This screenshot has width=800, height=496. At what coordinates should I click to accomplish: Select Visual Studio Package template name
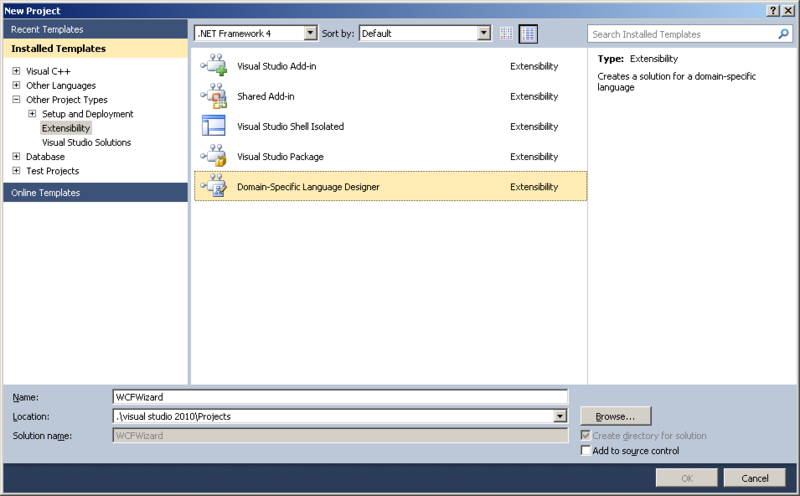tap(280, 156)
